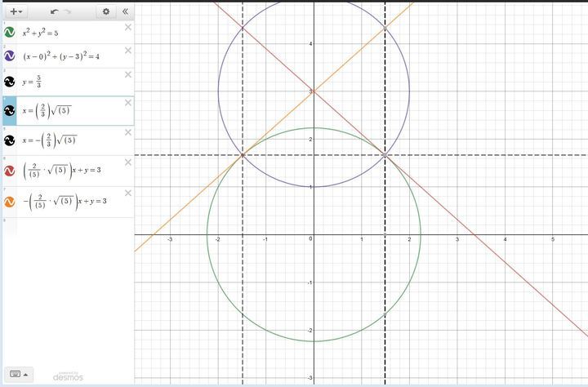Click the undo arrow in the toolbar
588x387 pixels.
coord(54,11)
